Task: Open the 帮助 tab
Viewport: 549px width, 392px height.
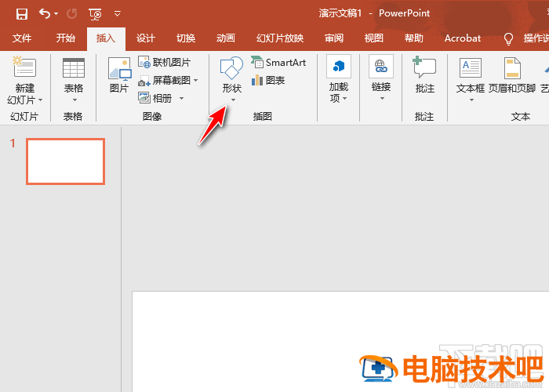Action: [x=414, y=38]
